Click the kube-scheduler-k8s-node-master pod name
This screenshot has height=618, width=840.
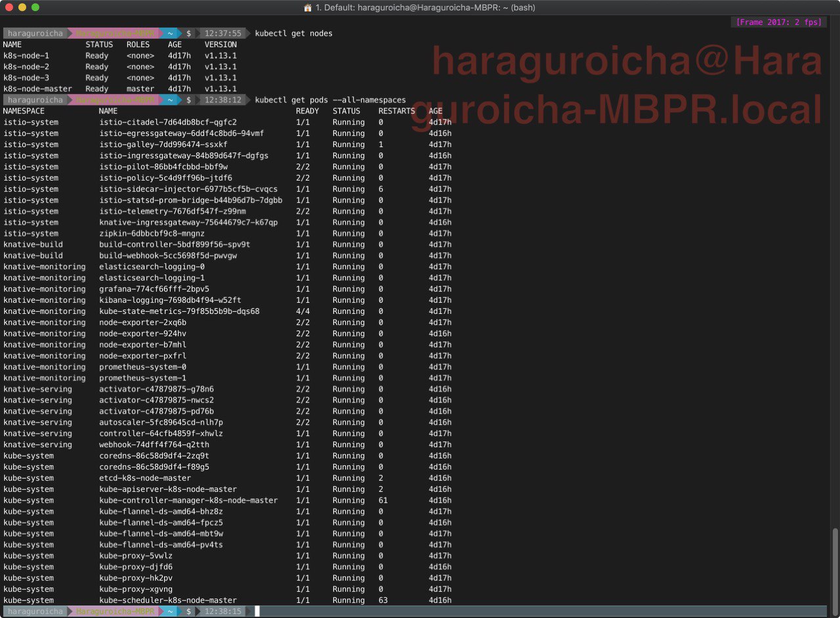click(168, 600)
